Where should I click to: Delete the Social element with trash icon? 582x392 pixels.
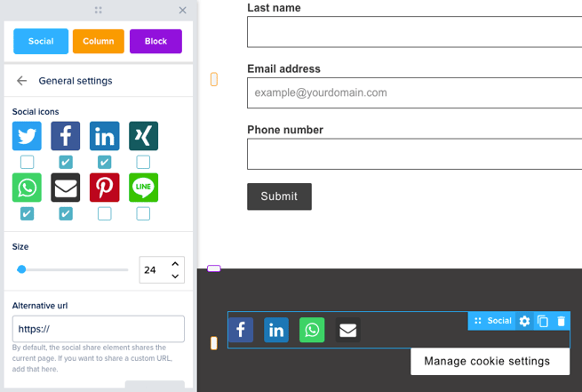561,321
